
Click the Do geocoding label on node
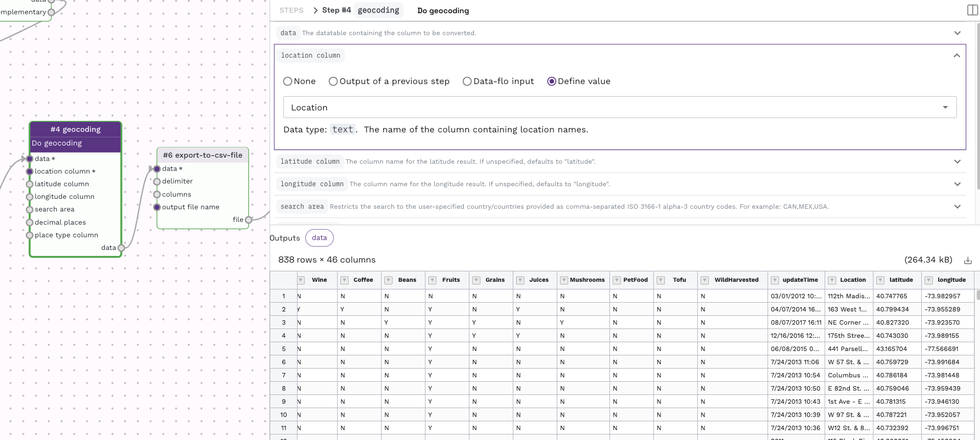57,143
